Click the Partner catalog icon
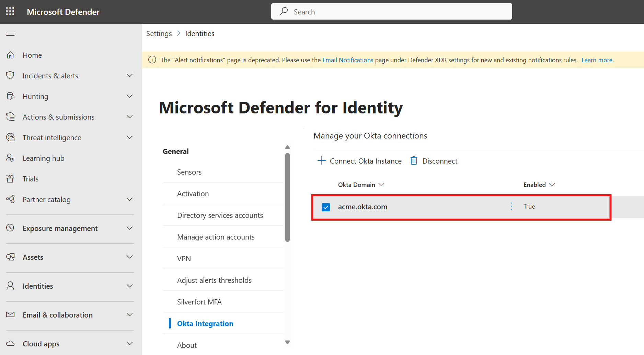The width and height of the screenshot is (644, 355). [10, 199]
